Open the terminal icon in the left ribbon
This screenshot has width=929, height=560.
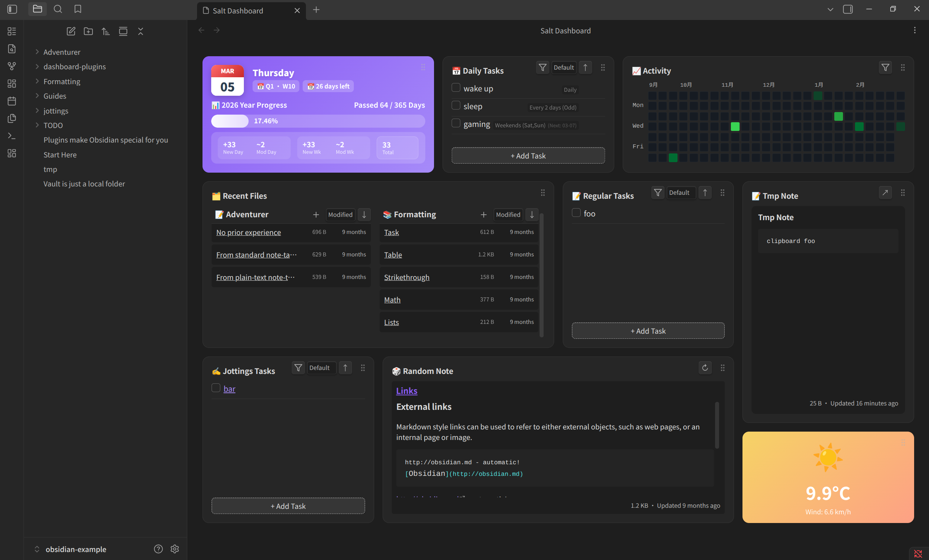pyautogui.click(x=12, y=136)
